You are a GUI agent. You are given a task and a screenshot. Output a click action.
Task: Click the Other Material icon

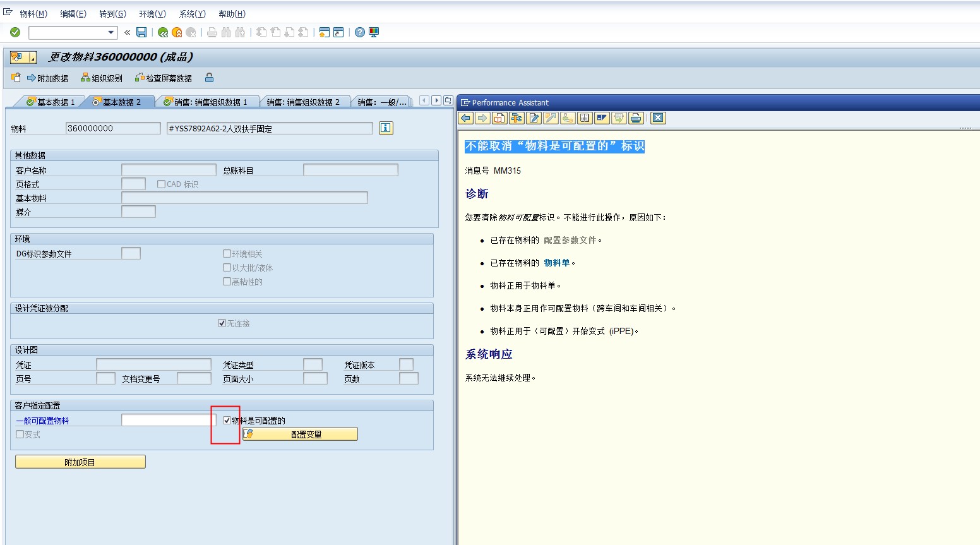click(x=16, y=78)
